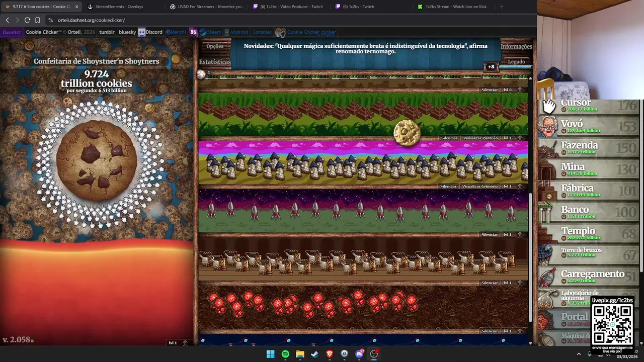
Task: Open File Explorer from the taskbar
Action: [300, 354]
